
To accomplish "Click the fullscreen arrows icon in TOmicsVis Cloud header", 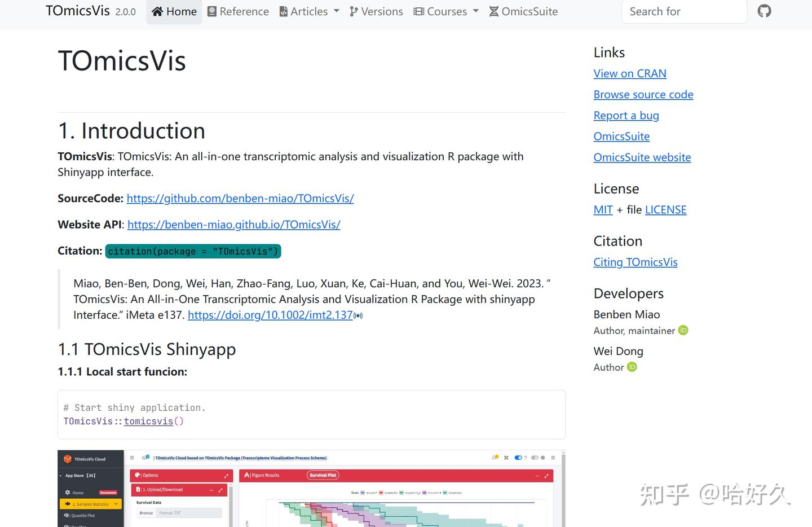I will (x=506, y=458).
